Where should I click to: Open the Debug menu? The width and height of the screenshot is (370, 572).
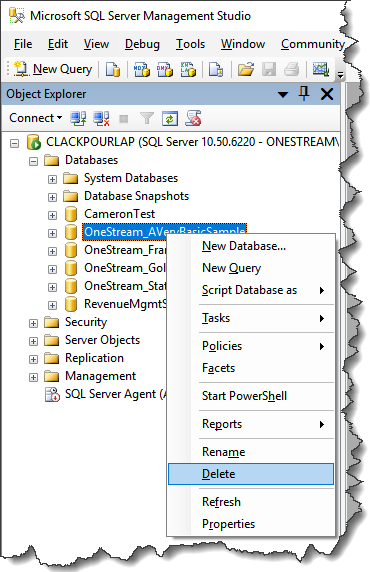pos(142,44)
